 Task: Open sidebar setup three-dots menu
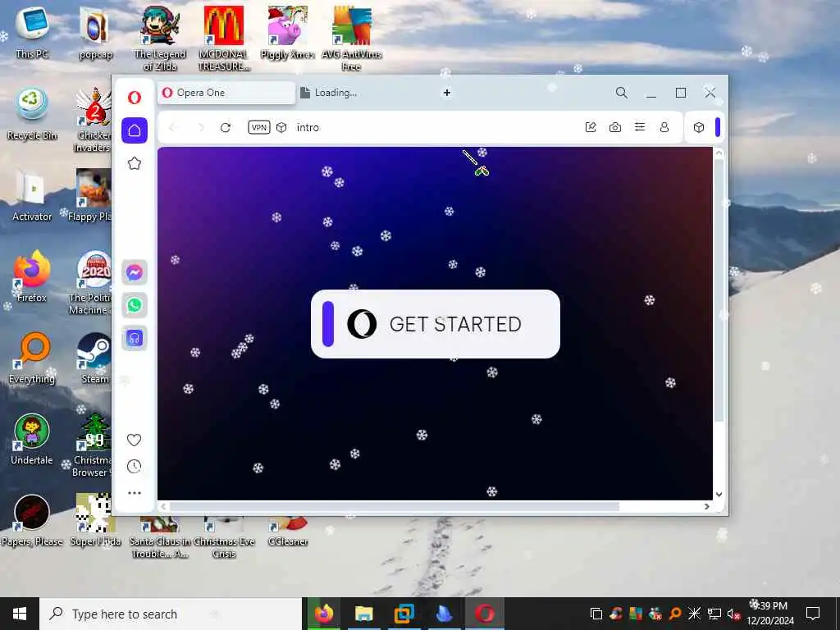(x=134, y=493)
